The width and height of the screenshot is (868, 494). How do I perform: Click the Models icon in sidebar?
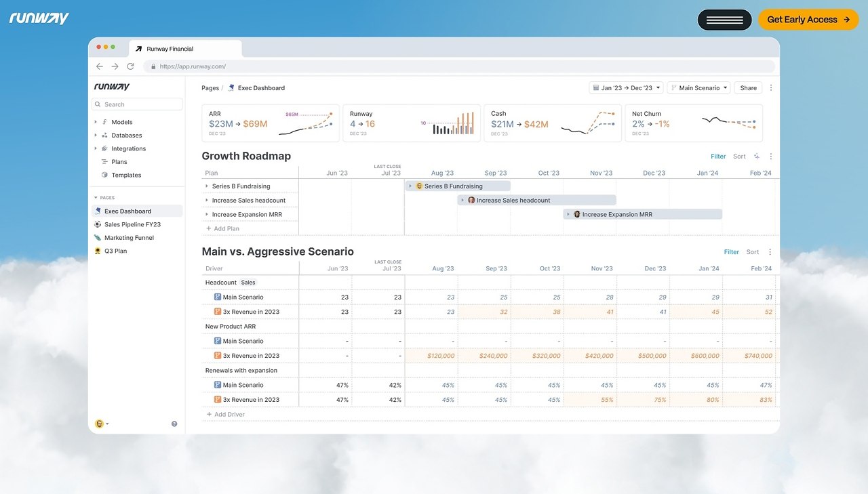[104, 122]
